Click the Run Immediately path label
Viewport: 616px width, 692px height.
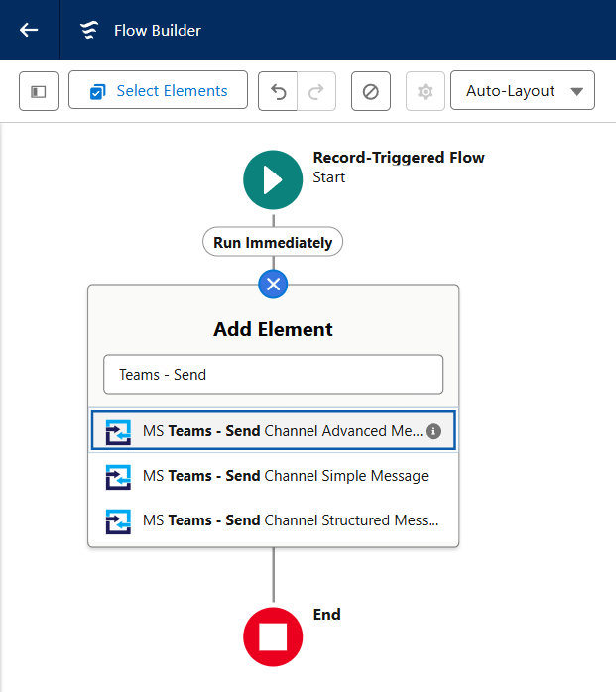273,242
